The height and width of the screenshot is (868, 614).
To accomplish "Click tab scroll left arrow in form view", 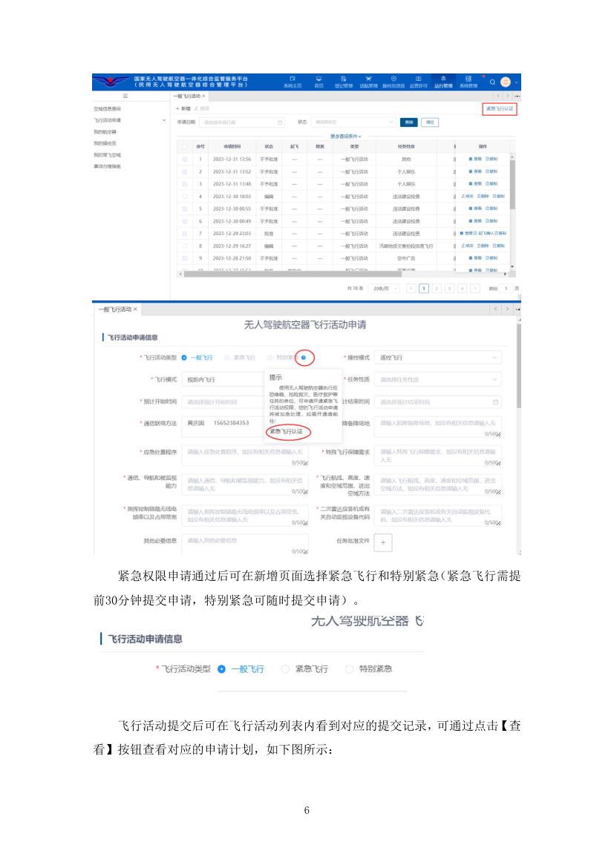I will [496, 309].
